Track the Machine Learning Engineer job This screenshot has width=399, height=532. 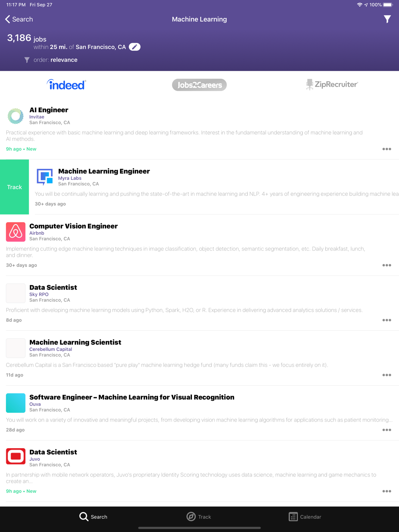(14, 187)
